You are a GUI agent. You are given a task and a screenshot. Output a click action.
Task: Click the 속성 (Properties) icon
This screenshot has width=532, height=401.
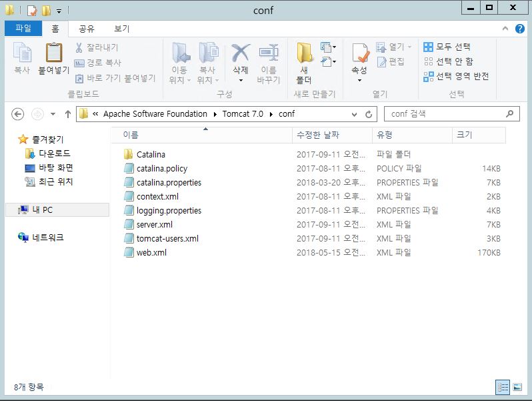point(359,54)
